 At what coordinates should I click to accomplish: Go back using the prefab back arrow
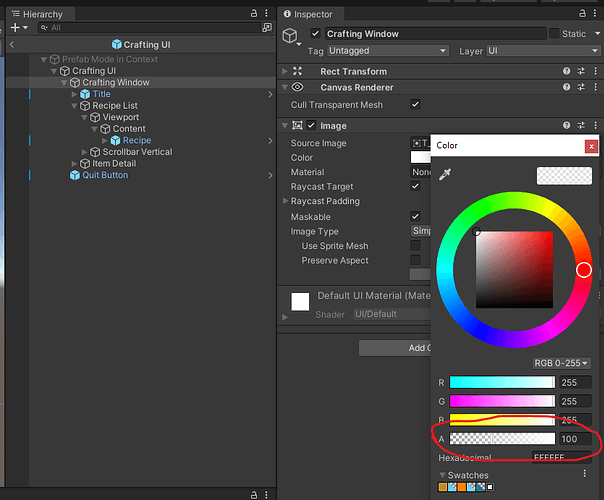point(11,45)
